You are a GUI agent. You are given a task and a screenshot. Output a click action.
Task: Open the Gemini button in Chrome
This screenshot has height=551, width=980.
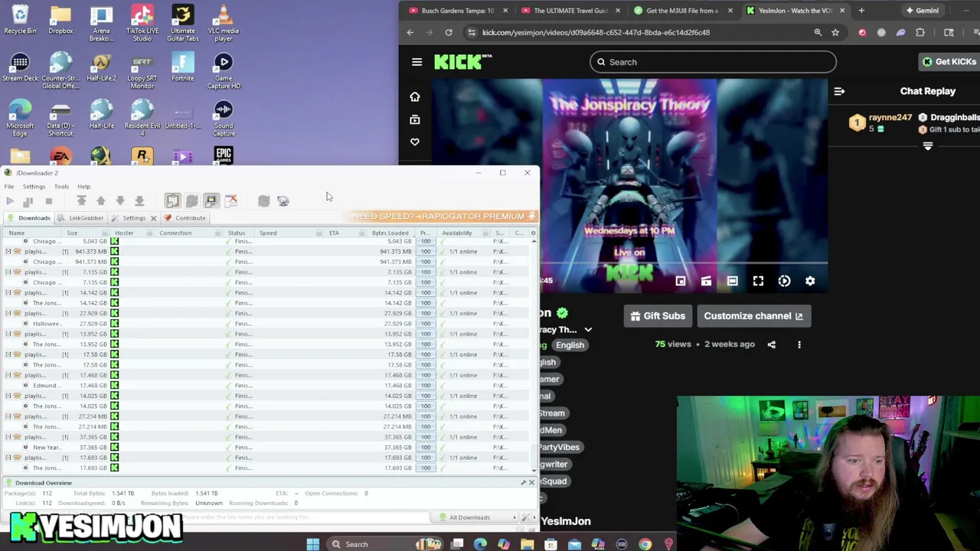[922, 11]
